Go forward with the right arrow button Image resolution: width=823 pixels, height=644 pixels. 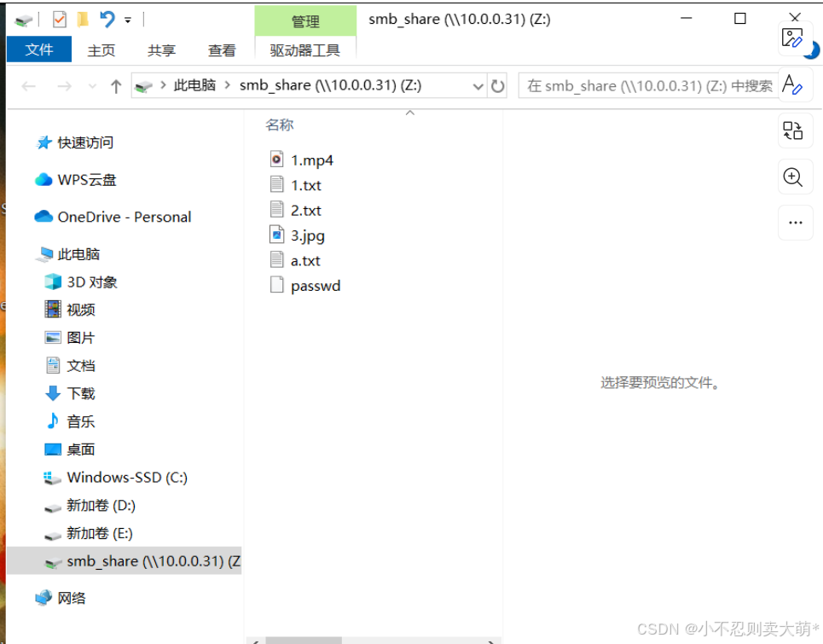[x=64, y=85]
